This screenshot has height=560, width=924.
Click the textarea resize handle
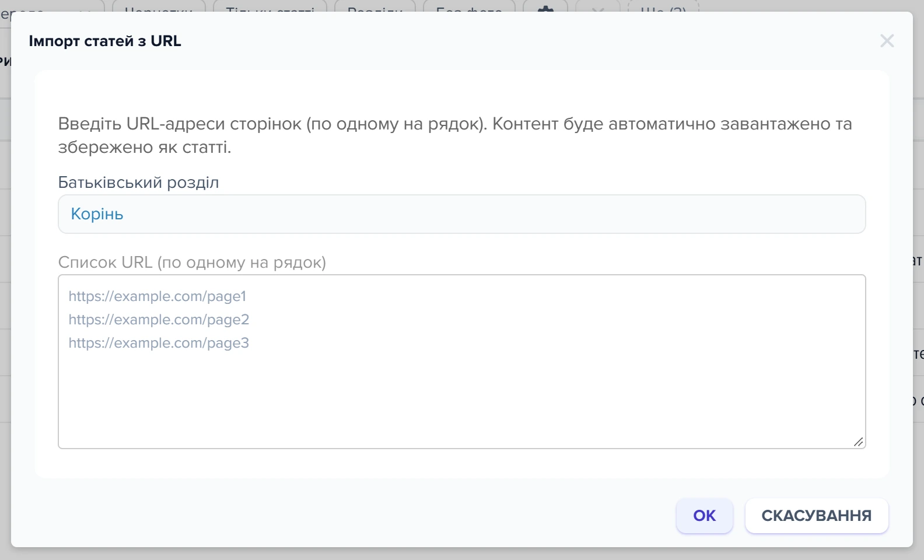858,442
